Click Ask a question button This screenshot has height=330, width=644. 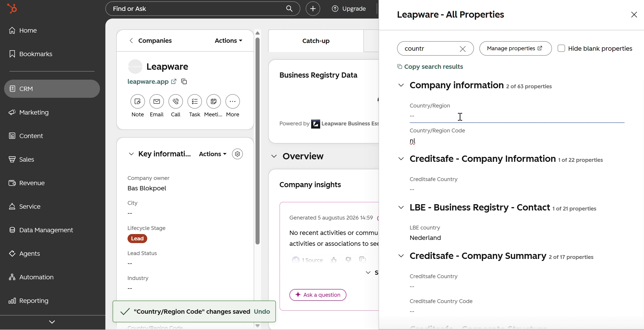click(318, 295)
